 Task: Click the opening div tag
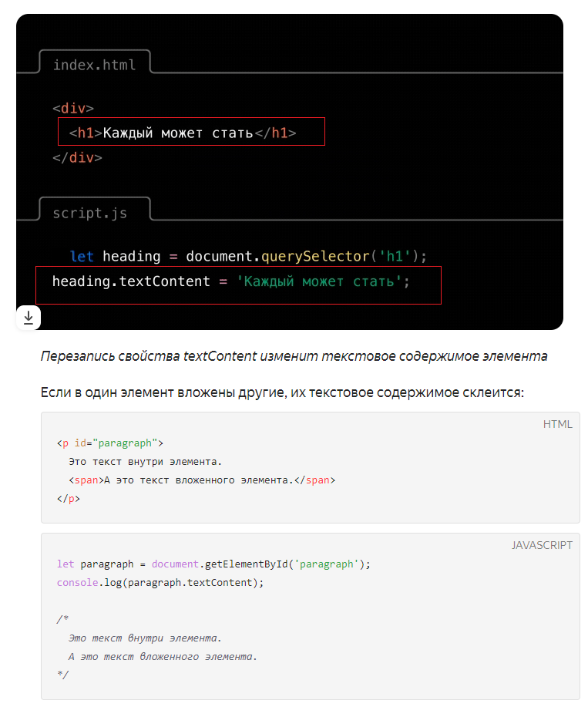73,108
